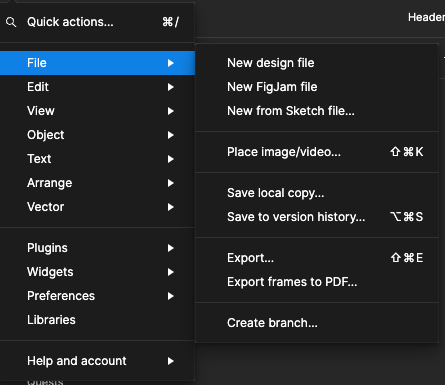The height and width of the screenshot is (385, 445).
Task: Open the Text menu
Action: click(97, 159)
